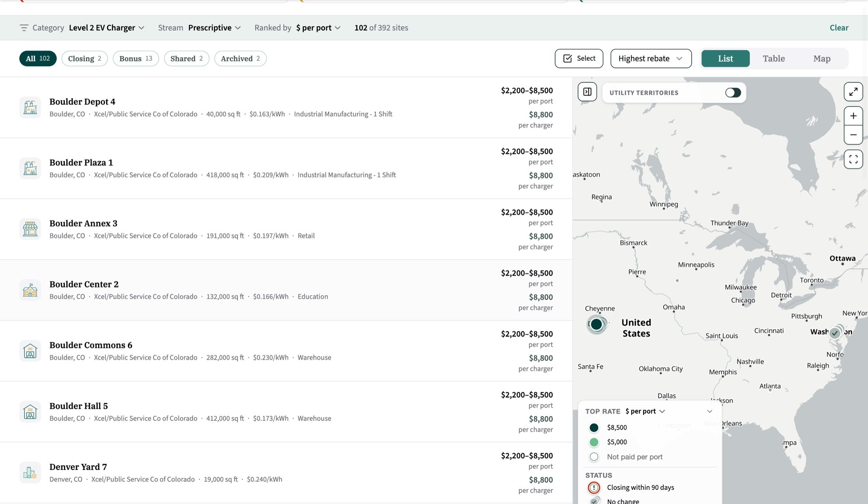Click the $5,000 green legend swatch
Screen dimensions: 868x504
[594, 442]
